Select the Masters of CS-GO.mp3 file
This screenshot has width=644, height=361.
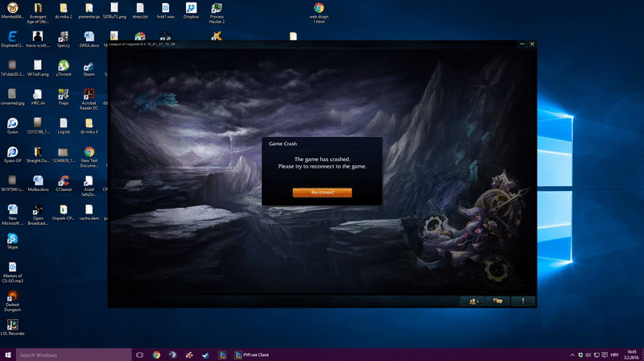tap(12, 272)
